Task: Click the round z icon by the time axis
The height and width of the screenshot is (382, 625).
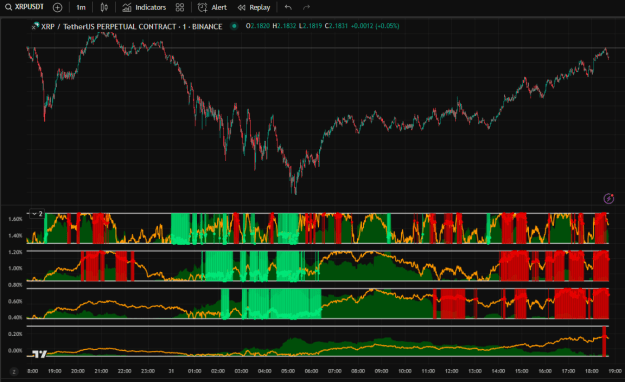Action: click(14, 371)
